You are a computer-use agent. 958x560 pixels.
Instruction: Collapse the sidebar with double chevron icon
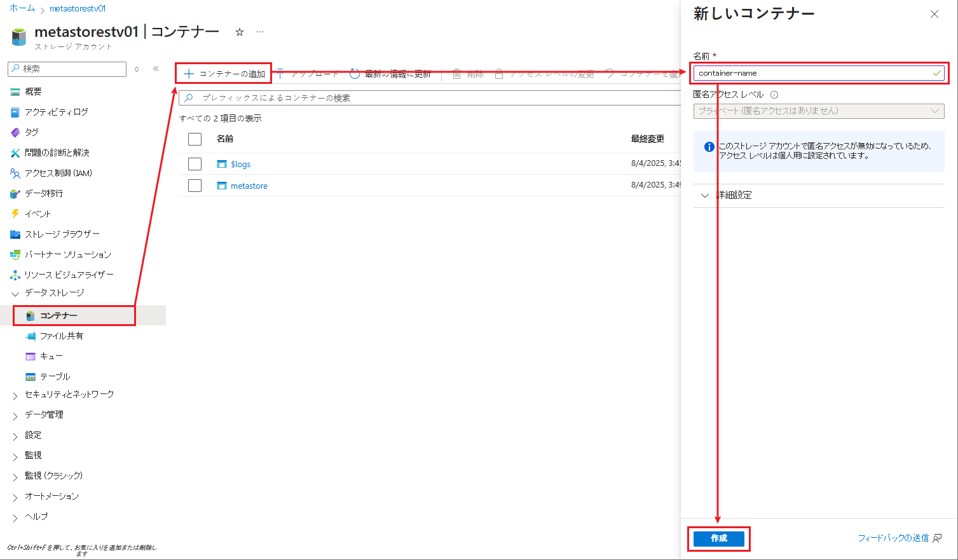coord(156,69)
